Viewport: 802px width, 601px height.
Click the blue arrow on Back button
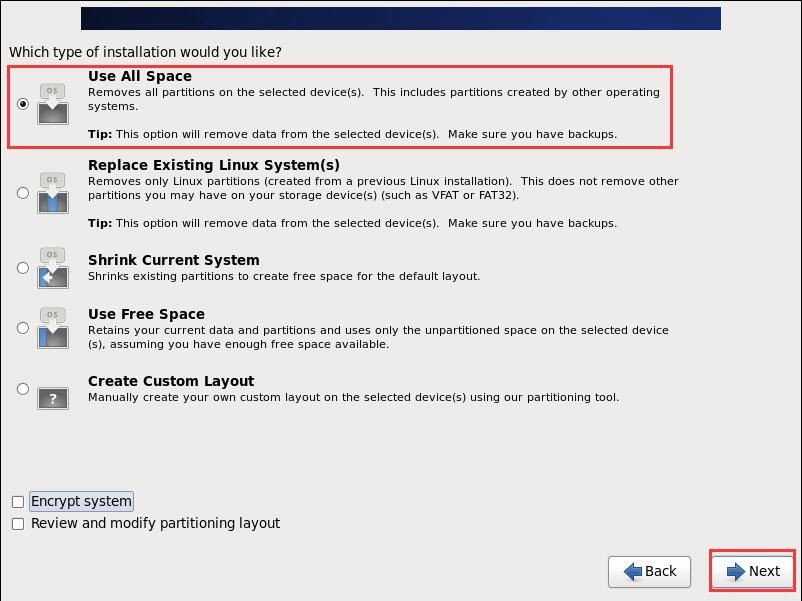[633, 571]
